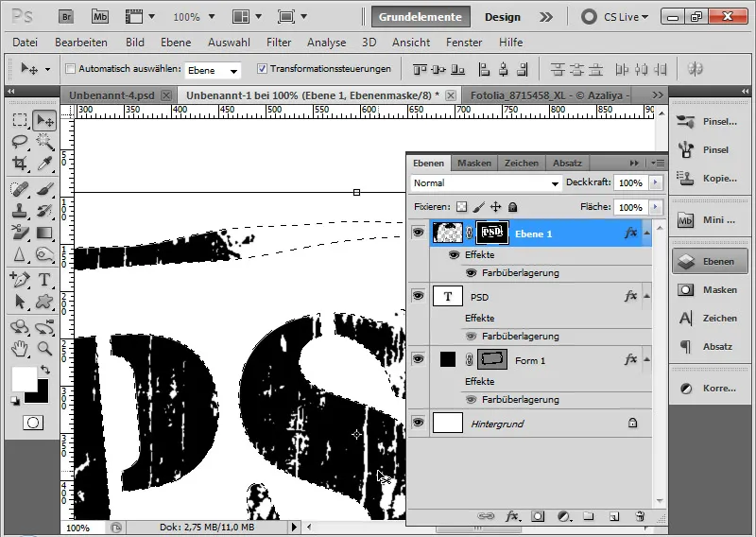Switch to the Zeichen panel tab
Image resolution: width=756 pixels, height=537 pixels.
pyautogui.click(x=522, y=163)
